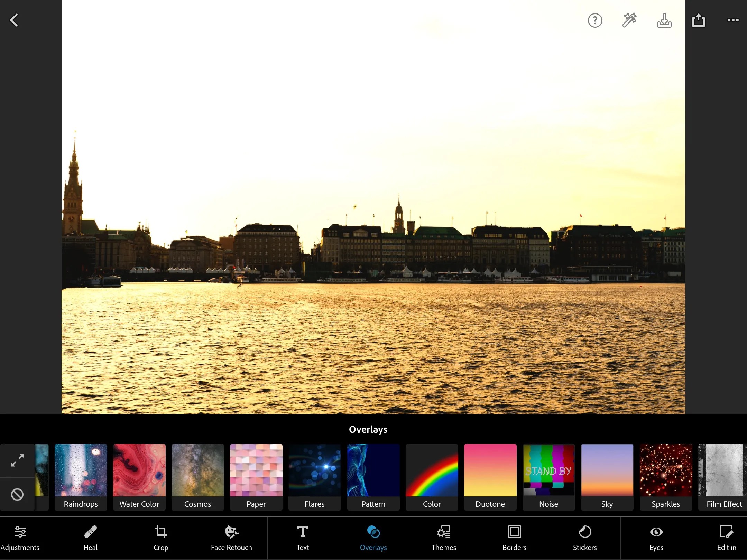Select the Face Retouch tool
Screen dimensions: 747x560
(x=231, y=538)
